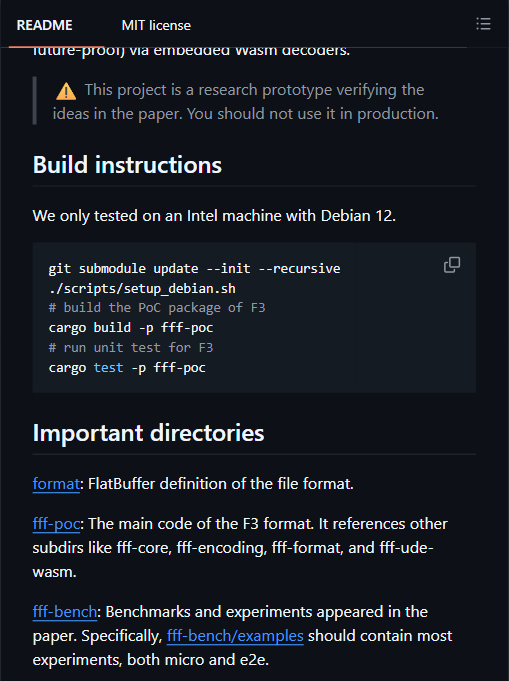Open the README outline list icon
Viewport: 509px width, 681px height.
click(483, 24)
